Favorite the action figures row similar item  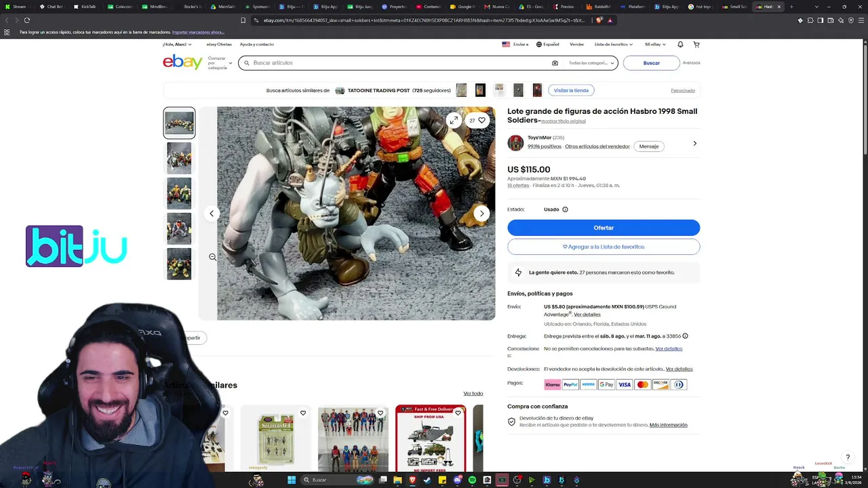click(380, 413)
